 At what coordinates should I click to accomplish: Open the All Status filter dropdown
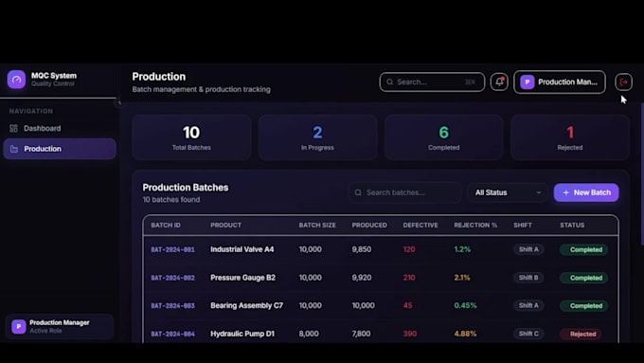[508, 192]
